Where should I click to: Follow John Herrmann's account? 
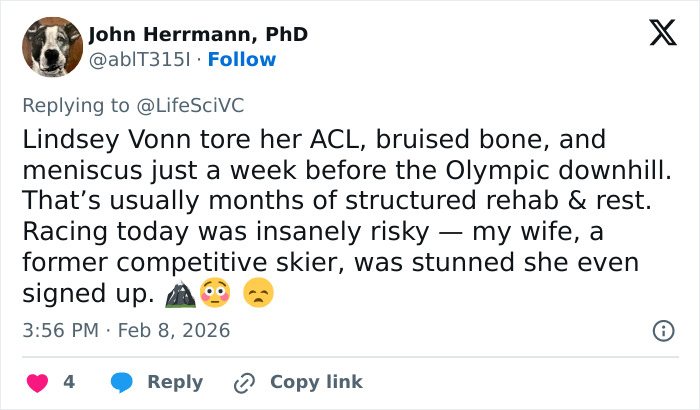(242, 59)
